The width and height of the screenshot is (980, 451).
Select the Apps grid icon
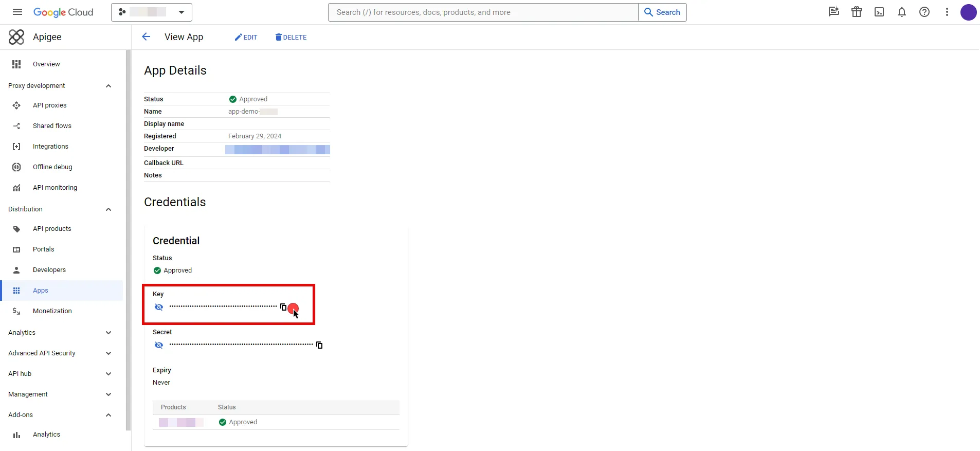tap(16, 291)
